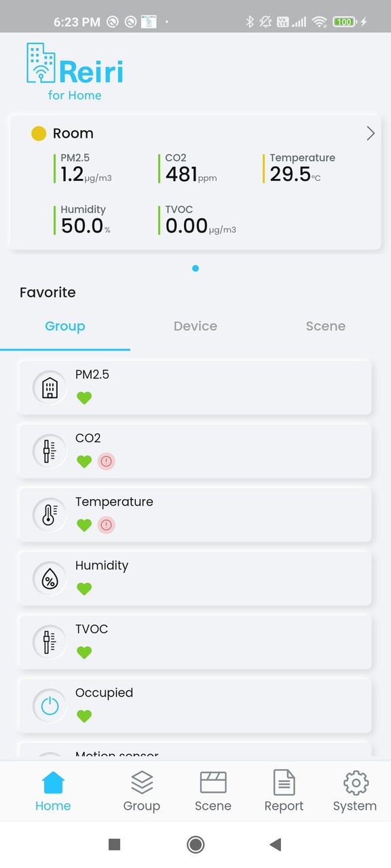
Task: Open System settings via gear icon
Action: pos(354,790)
